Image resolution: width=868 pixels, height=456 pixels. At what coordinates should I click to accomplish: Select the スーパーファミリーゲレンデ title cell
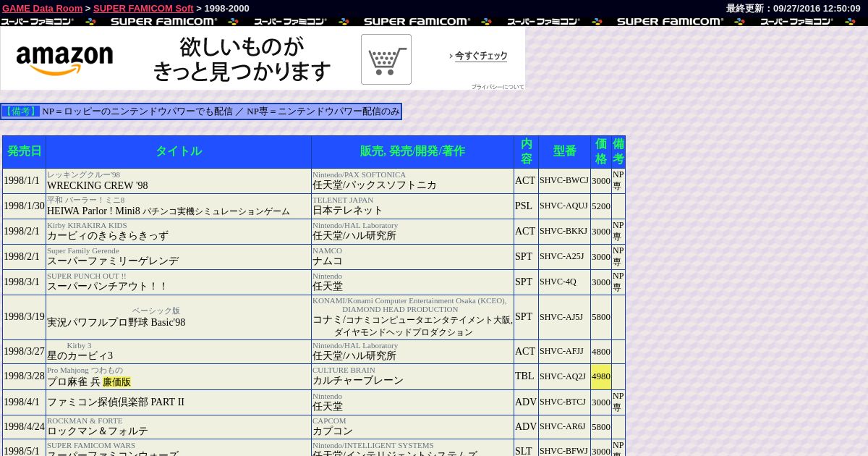[x=179, y=257]
